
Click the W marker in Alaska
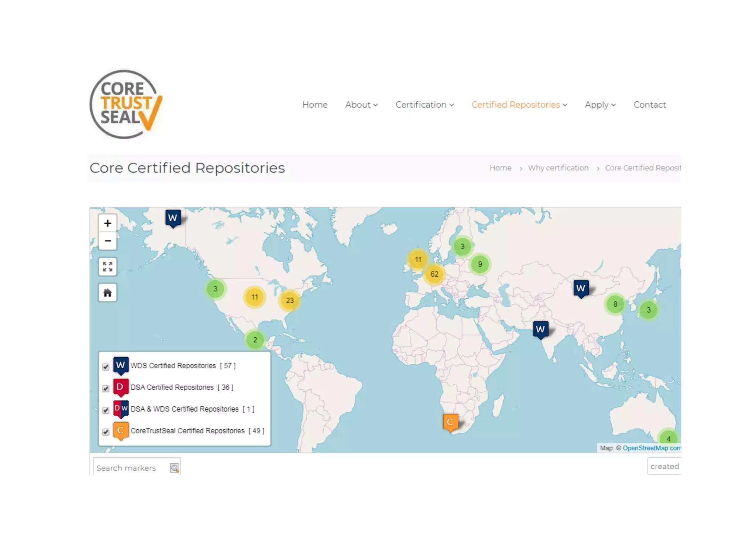click(x=173, y=218)
